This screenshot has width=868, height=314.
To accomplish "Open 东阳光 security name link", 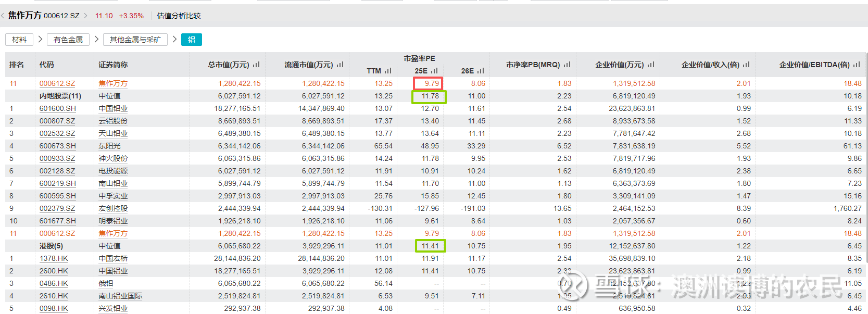I will [109, 146].
